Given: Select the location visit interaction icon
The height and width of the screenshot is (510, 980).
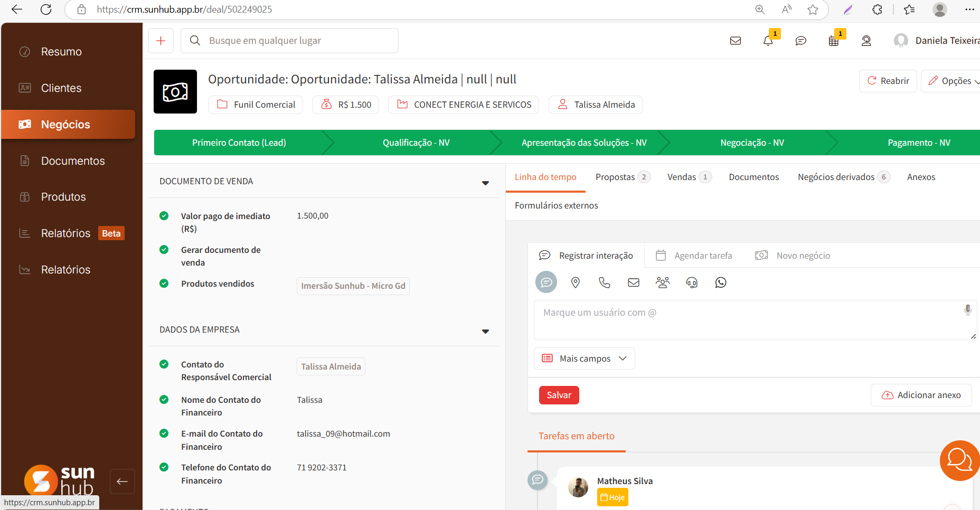Looking at the screenshot, I should tap(576, 282).
